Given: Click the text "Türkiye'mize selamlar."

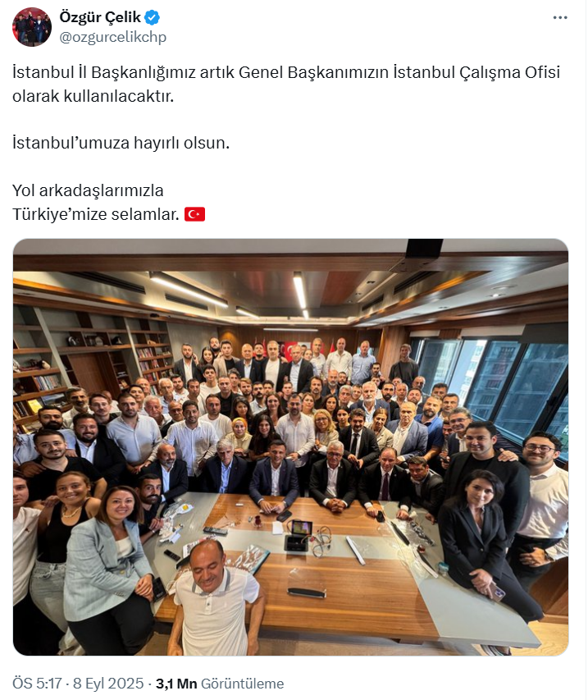Looking at the screenshot, I should (95, 214).
